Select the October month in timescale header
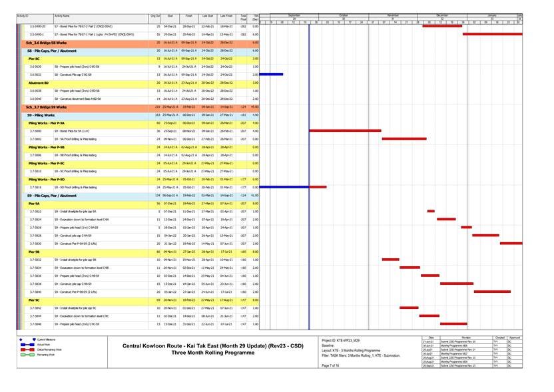The image size is (554, 392). point(344,14)
